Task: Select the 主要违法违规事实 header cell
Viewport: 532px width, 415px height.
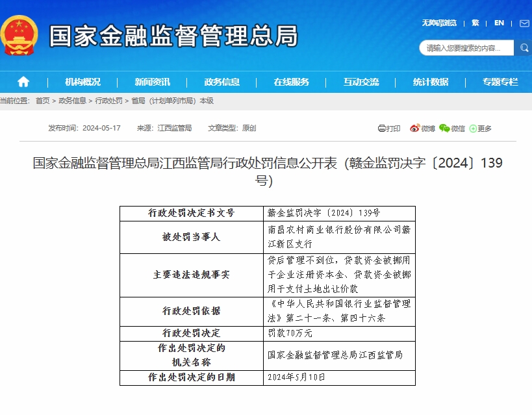Action: click(192, 275)
